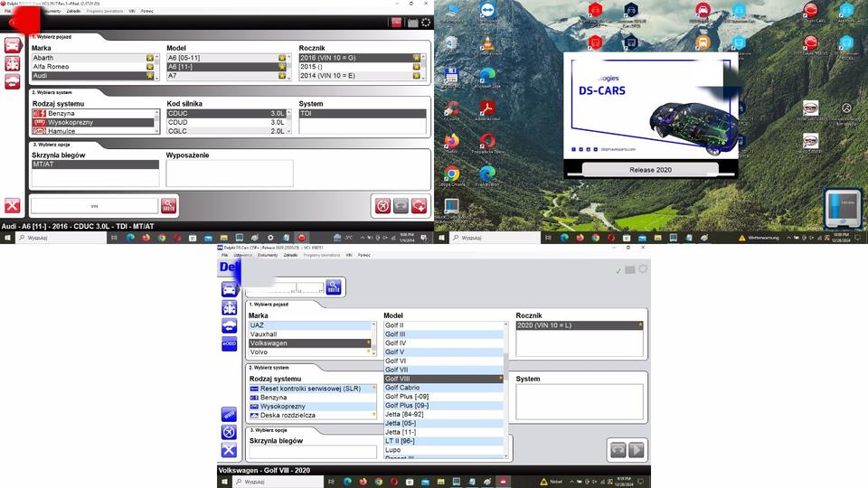Viewport: 868px width, 488px height.
Task: Click the blue X tools icon in sidebar
Action: click(229, 450)
